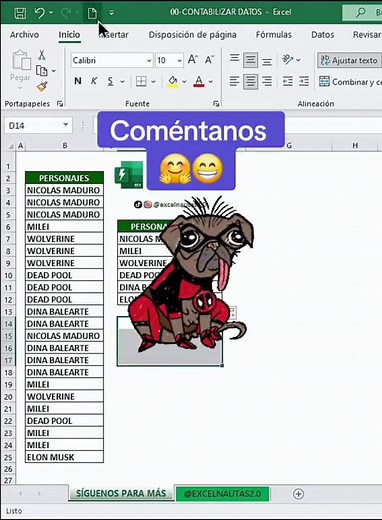Expand the Pegar options arrow
The width and height of the screenshot is (382, 520).
coord(20,88)
